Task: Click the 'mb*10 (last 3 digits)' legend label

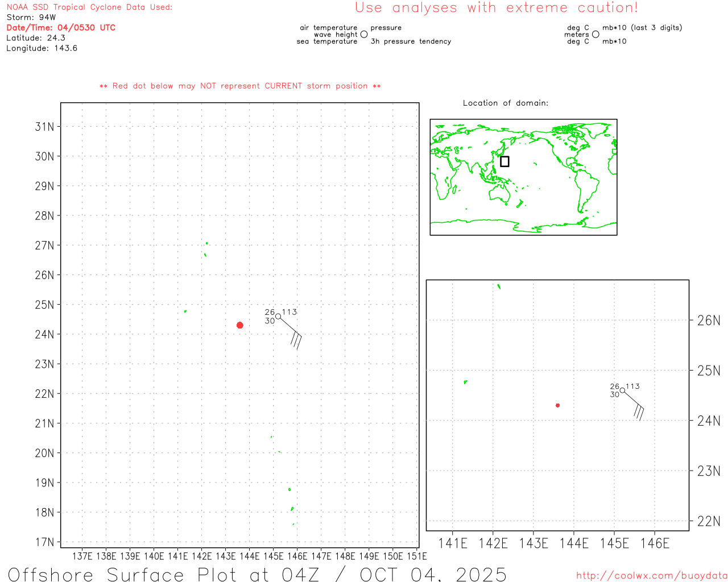Action: [642, 28]
